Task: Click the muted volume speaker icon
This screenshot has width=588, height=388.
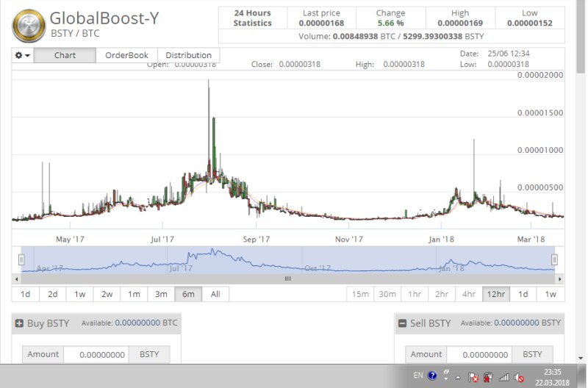Action: tap(519, 376)
